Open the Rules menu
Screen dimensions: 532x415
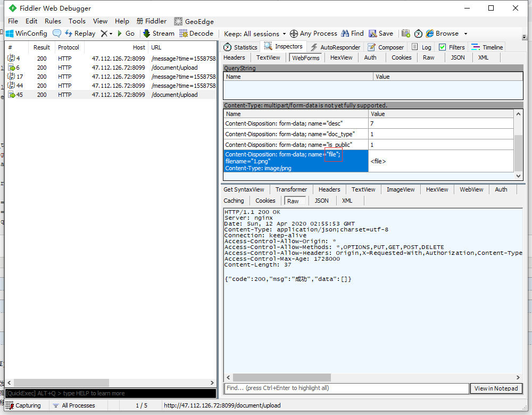tap(53, 21)
